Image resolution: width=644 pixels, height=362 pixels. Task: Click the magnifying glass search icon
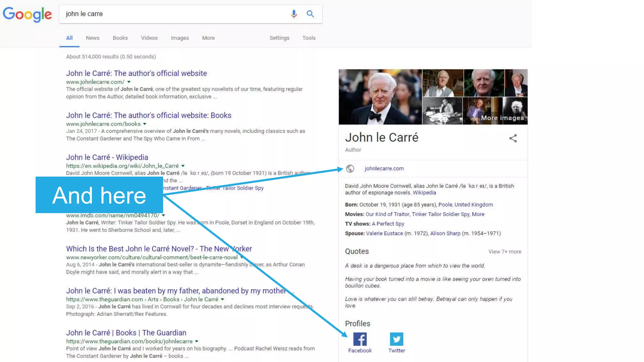[310, 14]
